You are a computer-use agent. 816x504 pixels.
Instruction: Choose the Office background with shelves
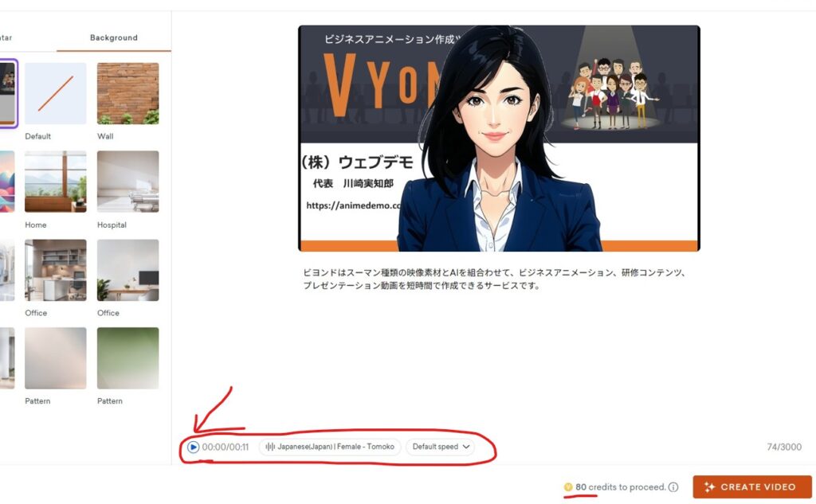click(x=55, y=270)
